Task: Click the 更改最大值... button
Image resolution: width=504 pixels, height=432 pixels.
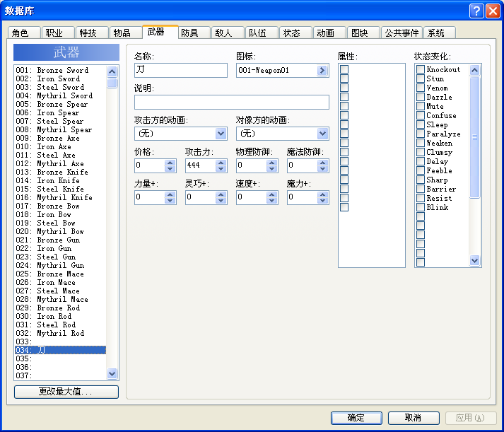Action: tap(66, 392)
